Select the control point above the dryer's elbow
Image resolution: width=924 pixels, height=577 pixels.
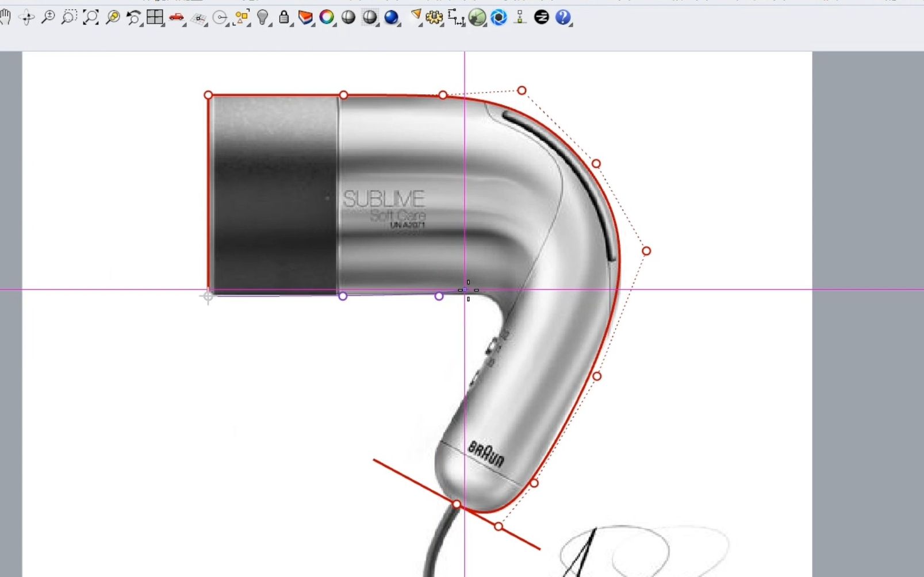522,90
